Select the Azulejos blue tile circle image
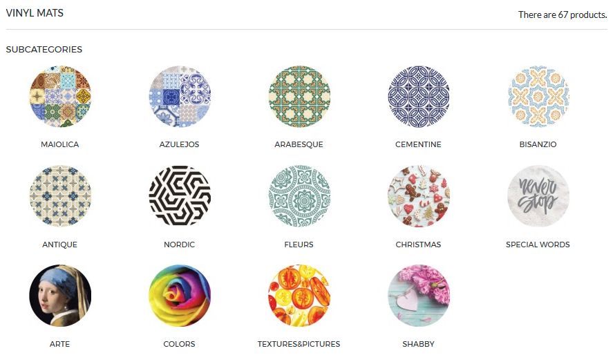Screen dimensions: 615x364 coord(180,97)
